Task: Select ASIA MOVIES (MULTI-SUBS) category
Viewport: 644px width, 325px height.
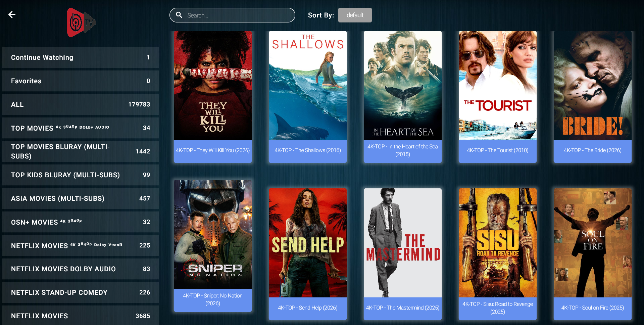Action: [x=81, y=198]
